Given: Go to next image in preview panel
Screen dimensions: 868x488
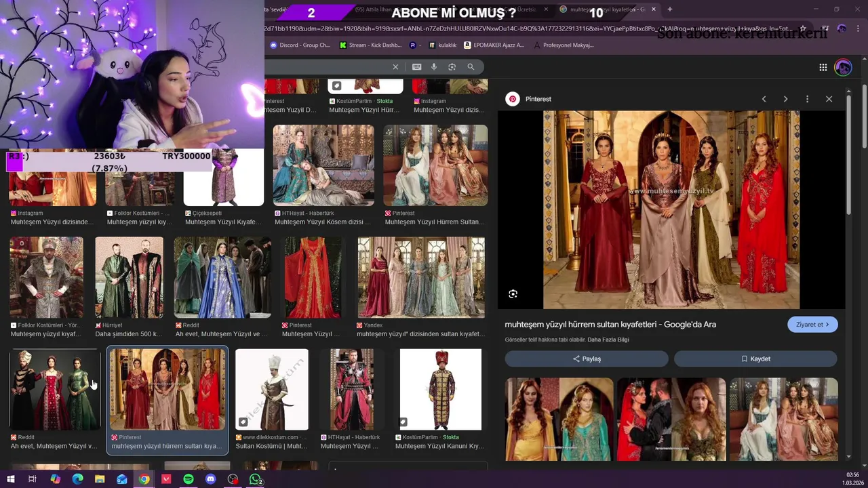Looking at the screenshot, I should point(785,99).
